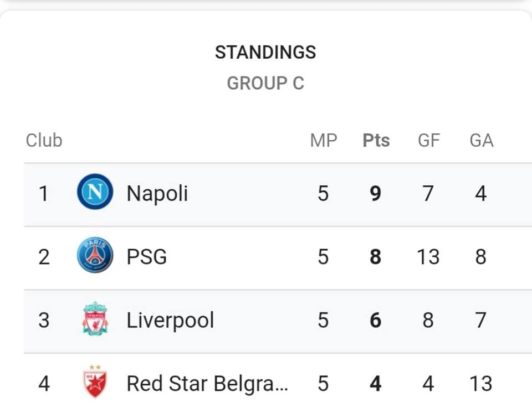Select the MP column header
This screenshot has width=532, height=413.
324,141
